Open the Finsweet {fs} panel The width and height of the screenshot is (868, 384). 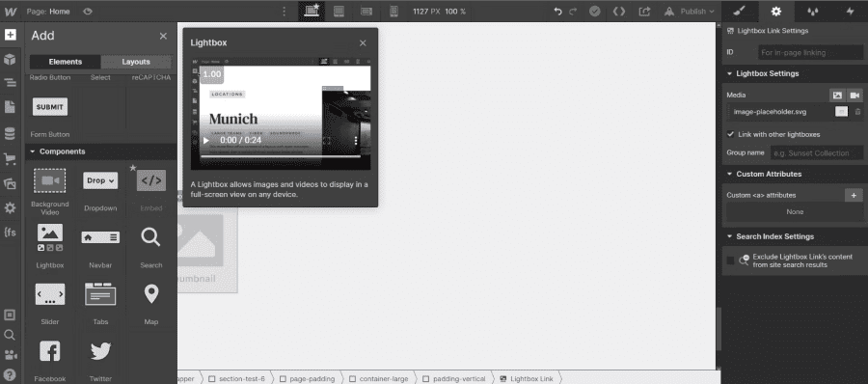(x=10, y=233)
